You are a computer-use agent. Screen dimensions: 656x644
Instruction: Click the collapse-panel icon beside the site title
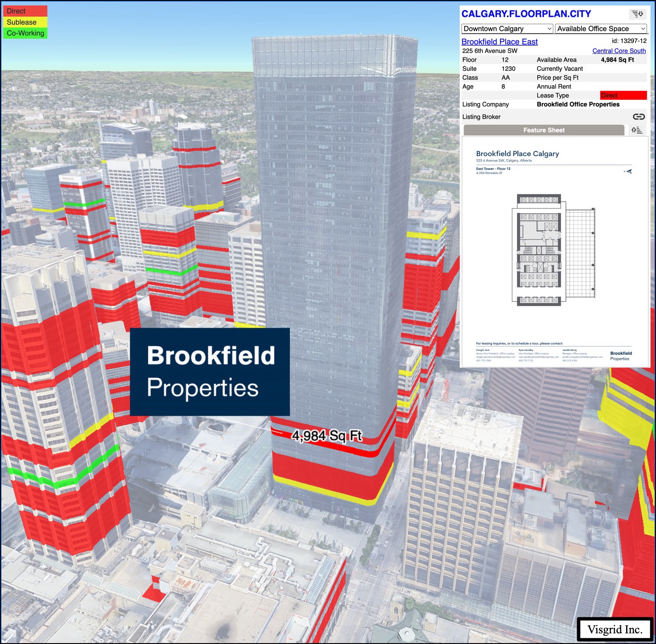tap(637, 14)
